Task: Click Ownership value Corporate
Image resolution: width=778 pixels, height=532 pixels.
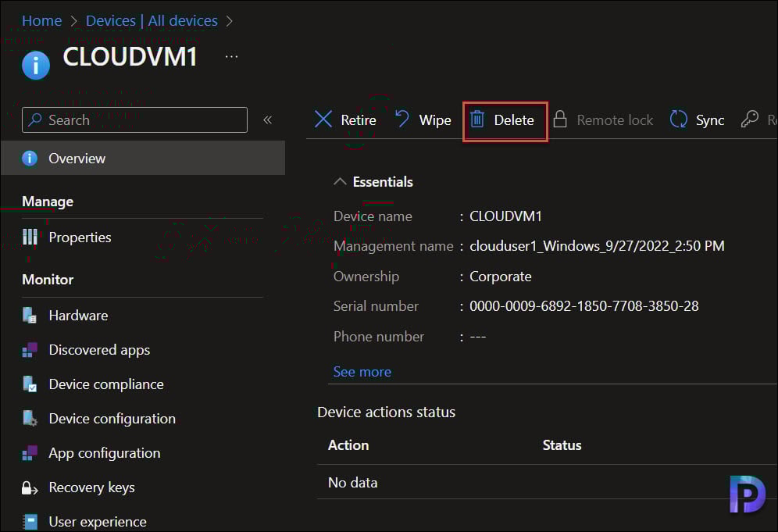Action: pyautogui.click(x=500, y=276)
